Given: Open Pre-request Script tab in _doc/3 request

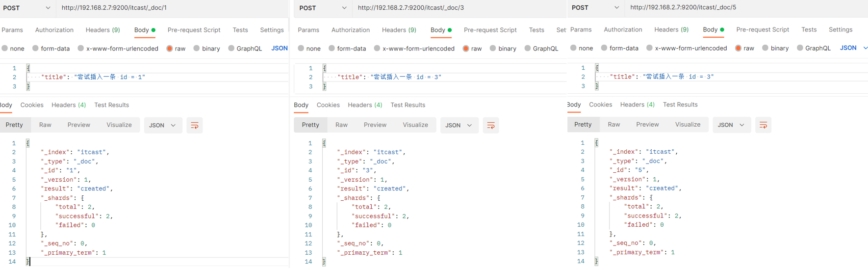Looking at the screenshot, I should pos(490,30).
